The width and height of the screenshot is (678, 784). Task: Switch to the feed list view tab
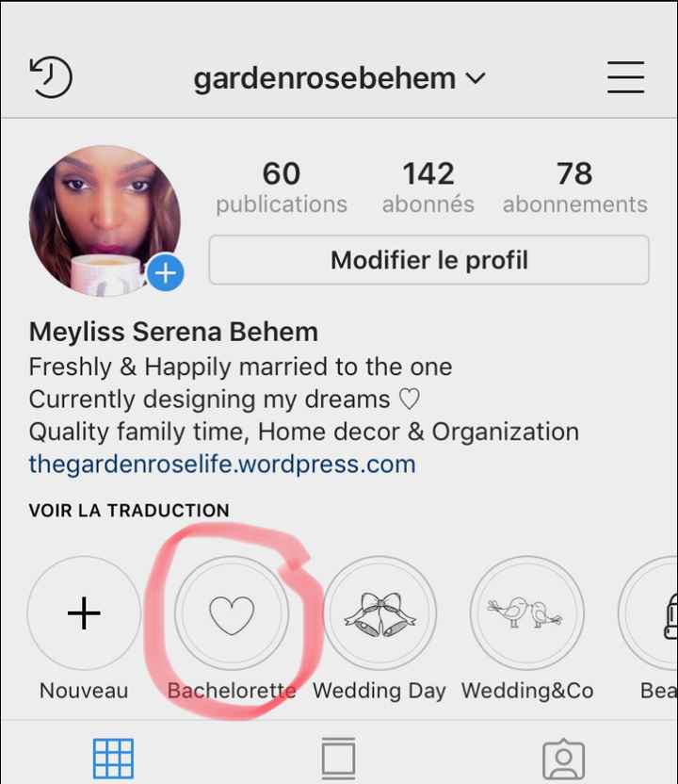click(x=338, y=758)
